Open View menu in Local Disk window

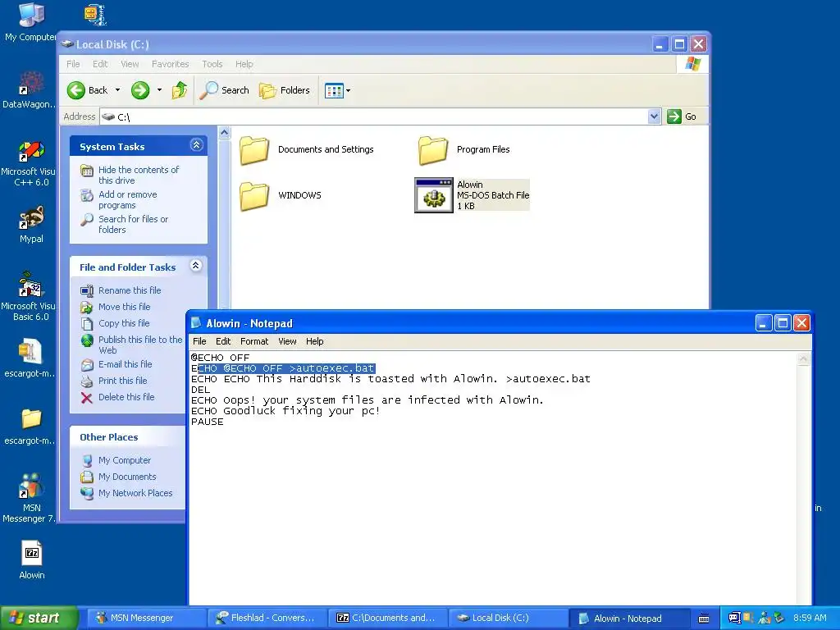[x=130, y=64]
